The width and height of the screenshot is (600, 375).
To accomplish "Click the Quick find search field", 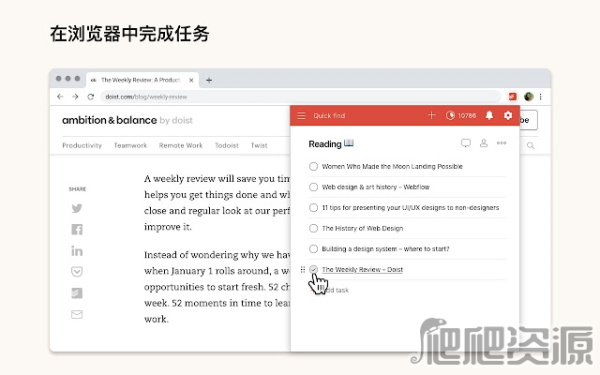I will click(x=329, y=116).
